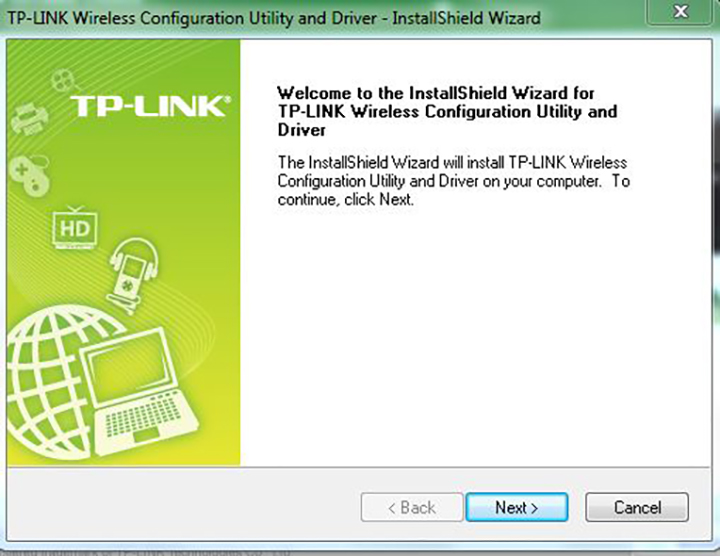Click the welcome heading text
This screenshot has height=556, width=720.
(447, 112)
